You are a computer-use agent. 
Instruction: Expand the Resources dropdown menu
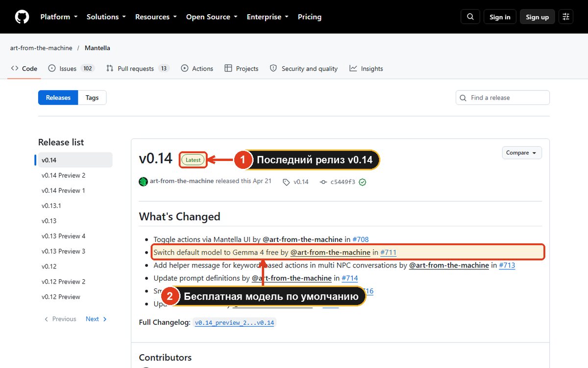(x=156, y=17)
